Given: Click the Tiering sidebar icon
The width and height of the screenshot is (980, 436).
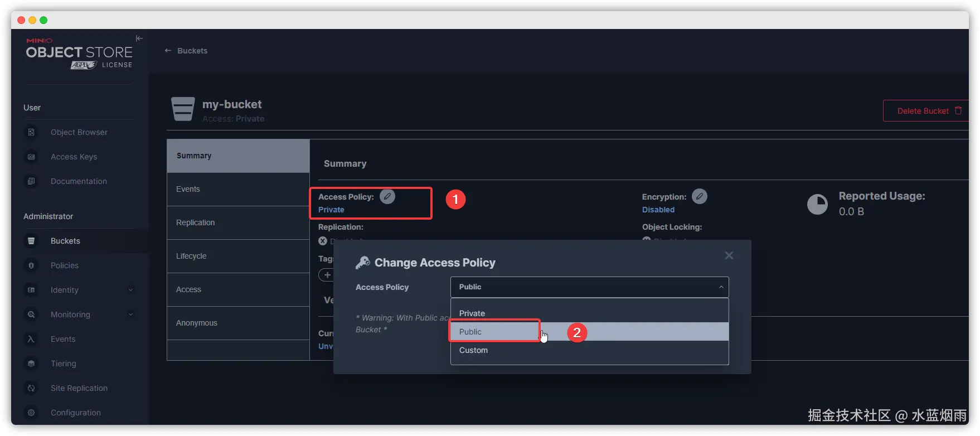Looking at the screenshot, I should click(x=31, y=364).
